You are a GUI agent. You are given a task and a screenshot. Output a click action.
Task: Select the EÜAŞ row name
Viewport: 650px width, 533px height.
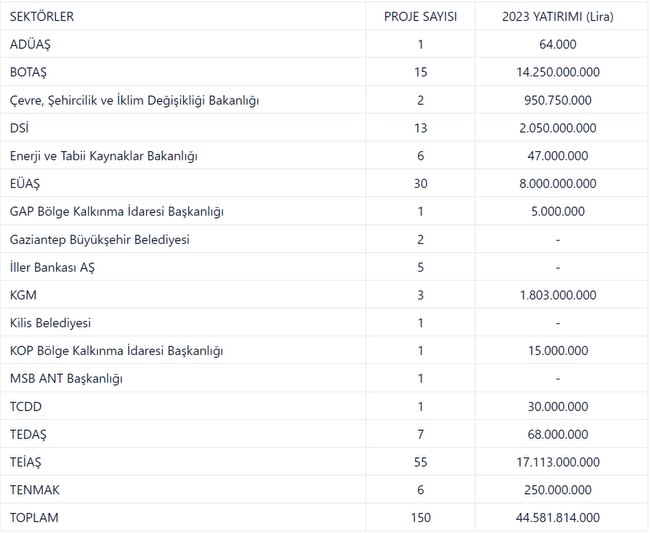25,184
